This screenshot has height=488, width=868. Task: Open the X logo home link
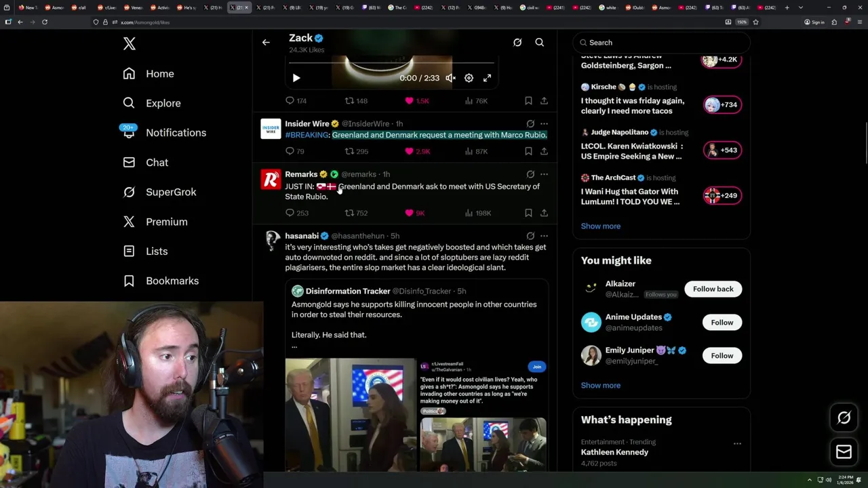coord(130,44)
